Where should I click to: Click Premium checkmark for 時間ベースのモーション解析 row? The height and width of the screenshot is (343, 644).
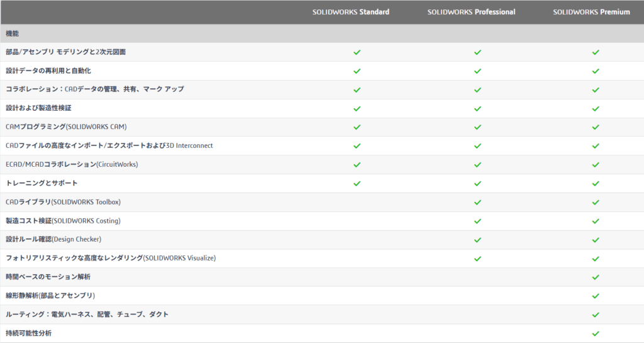pos(595,277)
